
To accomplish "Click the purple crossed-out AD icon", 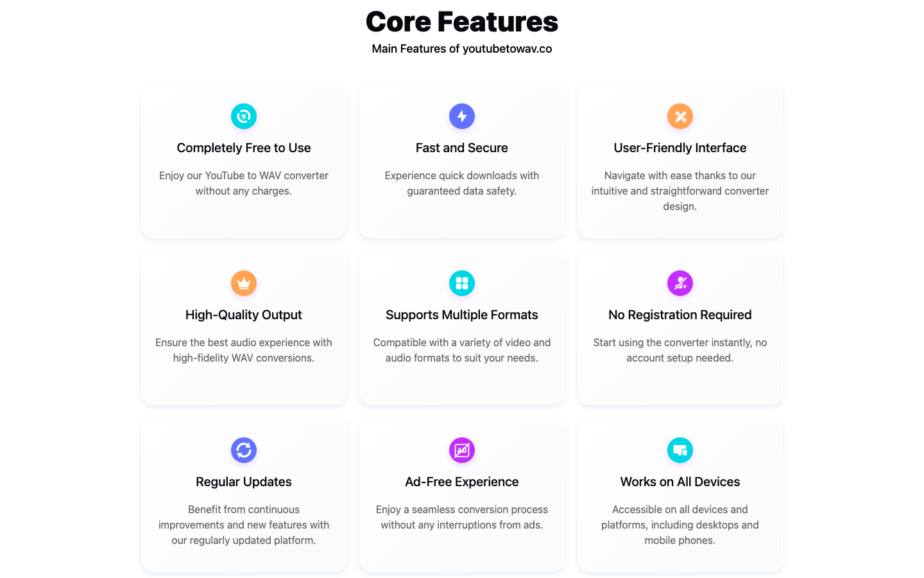I will 462,450.
